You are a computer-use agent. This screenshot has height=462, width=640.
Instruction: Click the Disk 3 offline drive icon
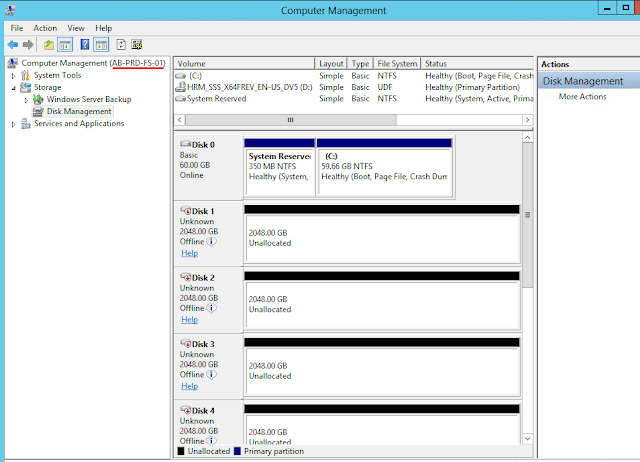click(186, 344)
